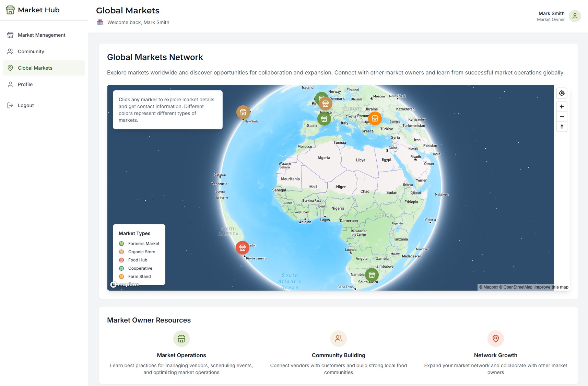Open the Market Management page from sidebar
Screen dimensions: 588x386
pyautogui.click(x=42, y=35)
